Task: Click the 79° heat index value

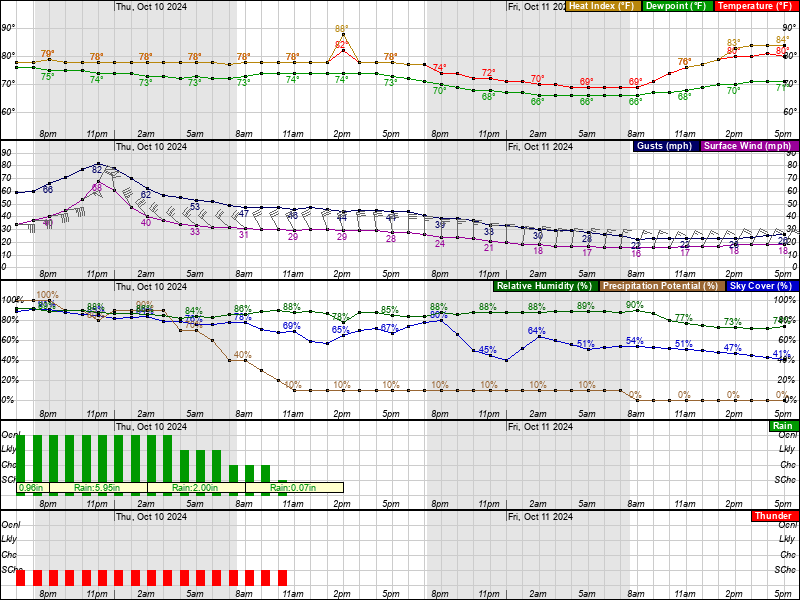Action: tap(47, 54)
